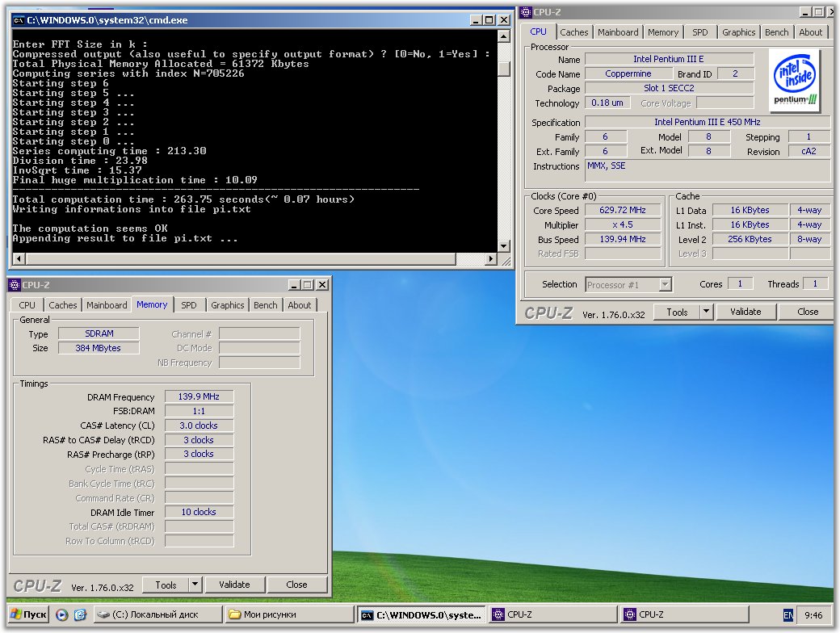
Task: Open Bench tab in bottom-left CPU-Z window
Action: coord(265,304)
